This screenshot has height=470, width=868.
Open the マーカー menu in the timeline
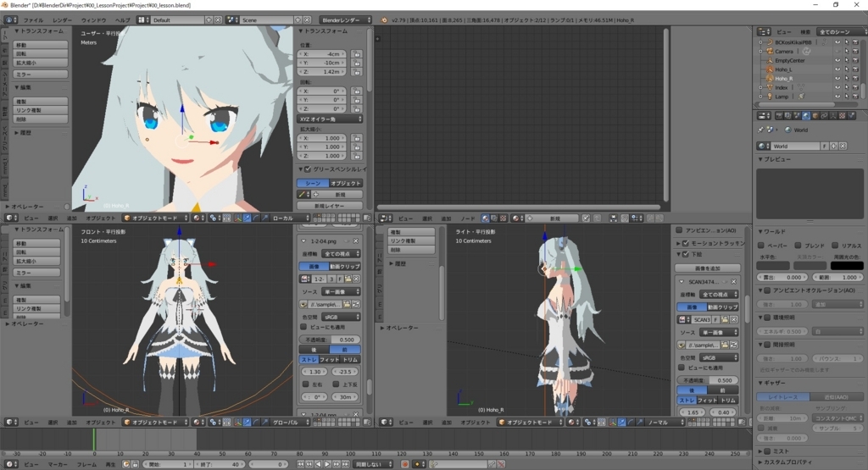click(x=58, y=464)
